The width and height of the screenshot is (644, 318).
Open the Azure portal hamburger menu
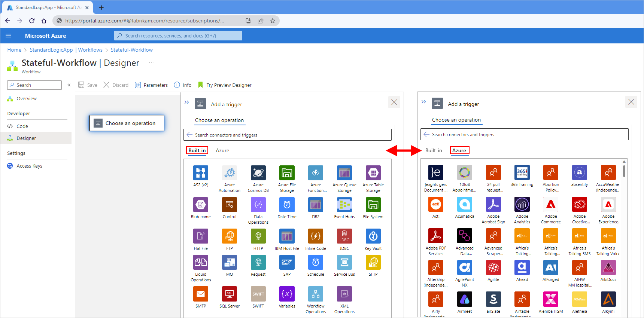click(8, 36)
